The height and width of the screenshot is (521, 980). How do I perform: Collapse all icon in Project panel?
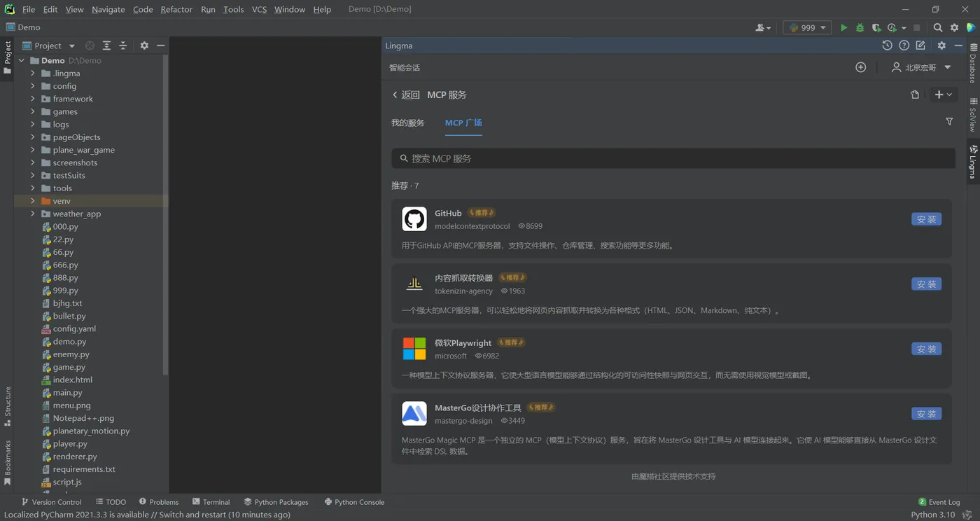[x=122, y=46]
